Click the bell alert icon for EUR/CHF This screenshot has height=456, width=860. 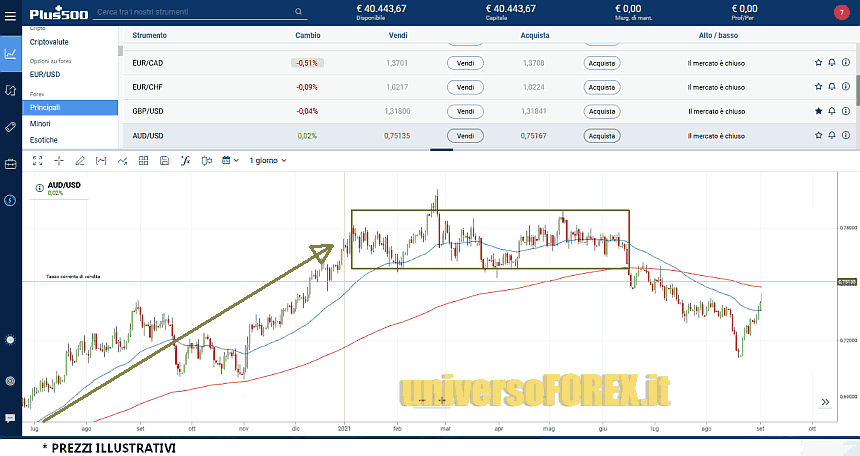pos(832,86)
